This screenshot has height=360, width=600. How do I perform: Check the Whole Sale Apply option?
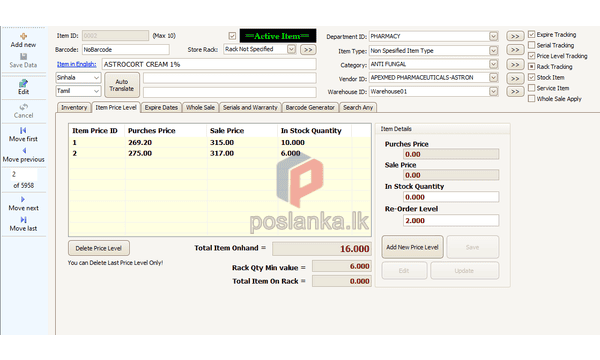532,99
